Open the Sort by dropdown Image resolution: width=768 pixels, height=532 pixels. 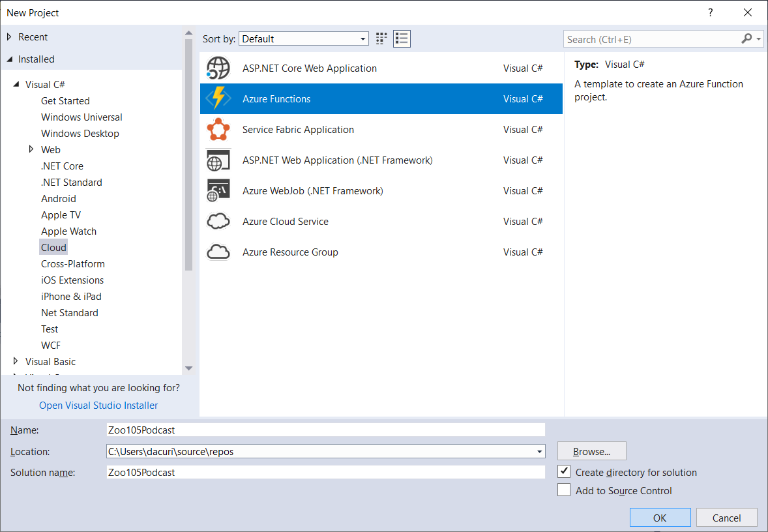coord(362,38)
